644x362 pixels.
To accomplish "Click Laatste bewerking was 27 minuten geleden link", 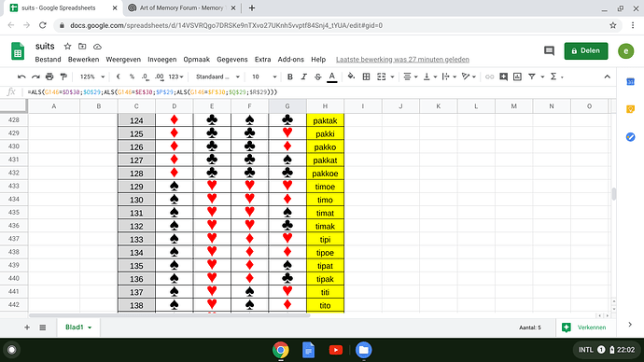I will tap(402, 60).
